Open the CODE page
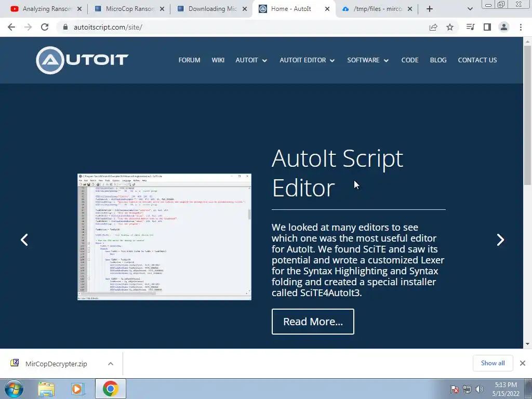 (410, 60)
